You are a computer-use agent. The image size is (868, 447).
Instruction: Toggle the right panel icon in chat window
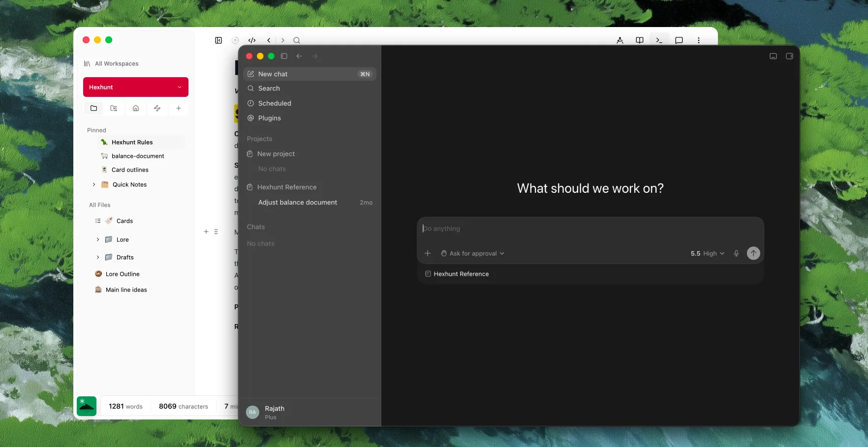(789, 56)
